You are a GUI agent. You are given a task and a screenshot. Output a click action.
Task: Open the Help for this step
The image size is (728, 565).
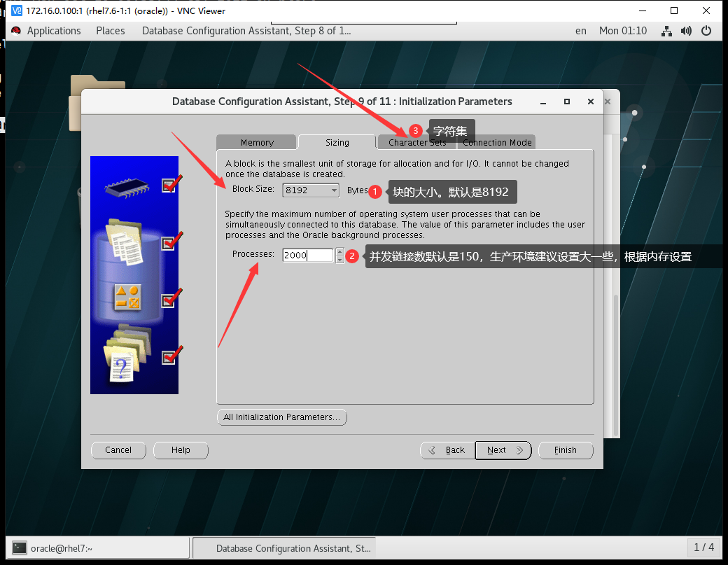[181, 450]
